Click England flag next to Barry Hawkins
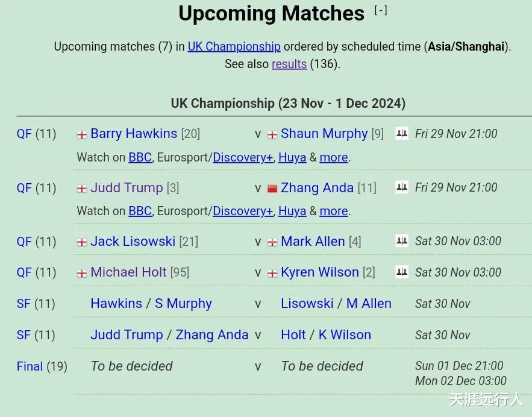Screen dimensions: 532x417 82,134
